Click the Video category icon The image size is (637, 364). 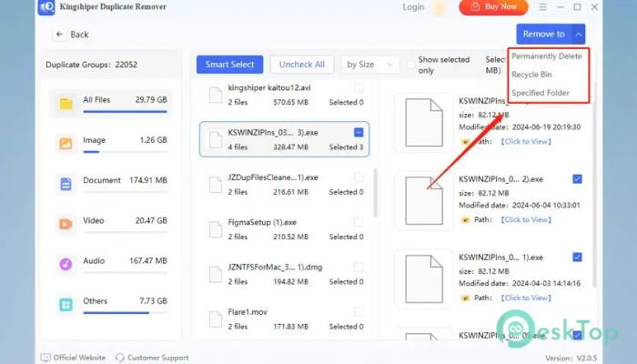click(66, 224)
